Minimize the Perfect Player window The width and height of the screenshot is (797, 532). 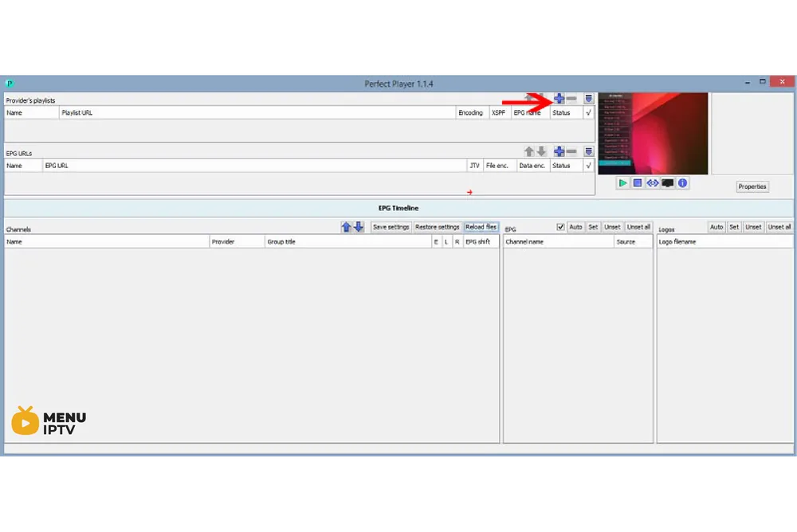click(748, 82)
